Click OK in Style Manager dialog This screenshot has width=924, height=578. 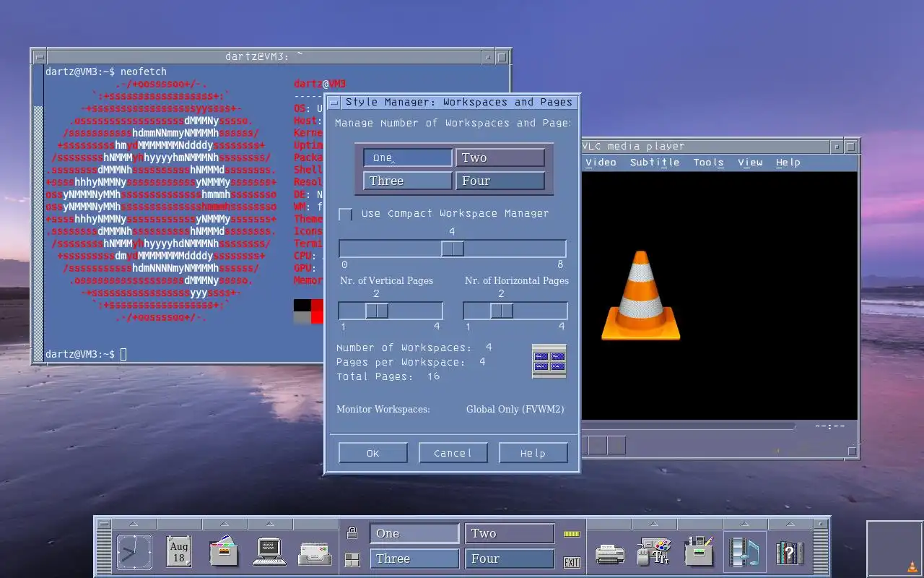coord(372,453)
